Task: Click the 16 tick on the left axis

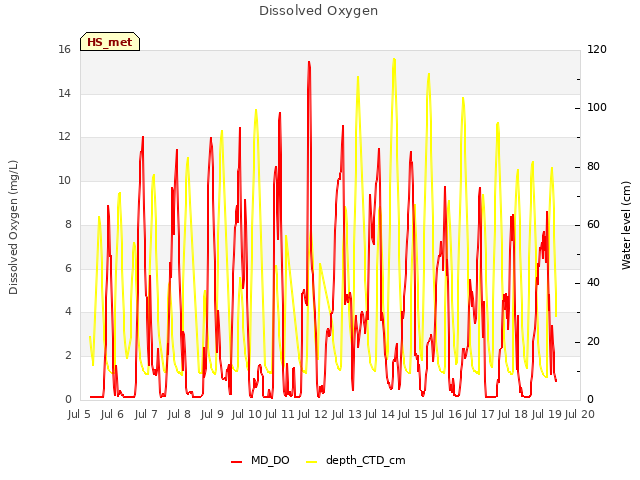Action: (64, 50)
